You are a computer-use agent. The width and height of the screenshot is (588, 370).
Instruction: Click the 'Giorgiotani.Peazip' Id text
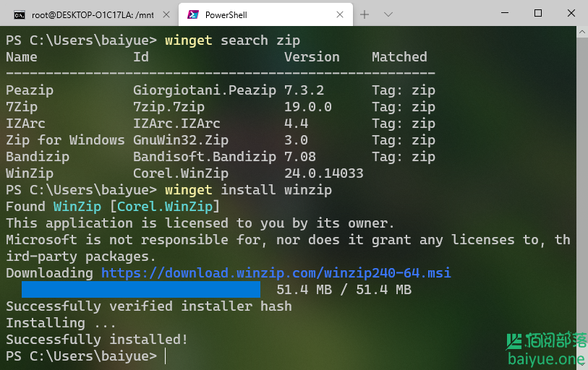click(x=205, y=90)
